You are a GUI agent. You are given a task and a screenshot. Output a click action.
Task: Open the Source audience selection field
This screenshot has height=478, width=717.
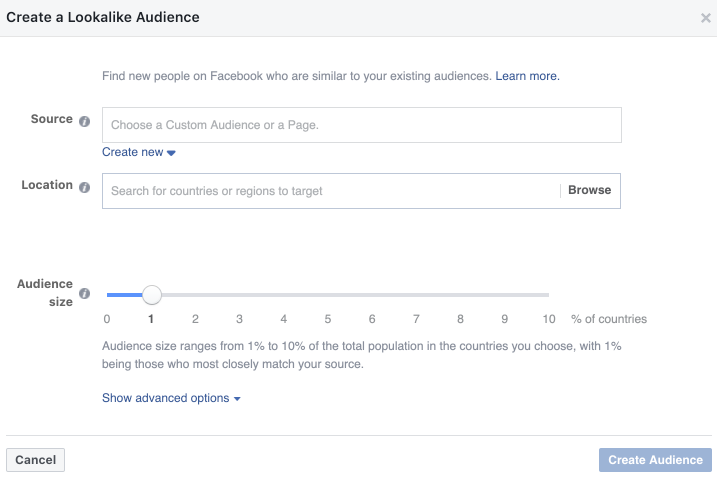[361, 126]
